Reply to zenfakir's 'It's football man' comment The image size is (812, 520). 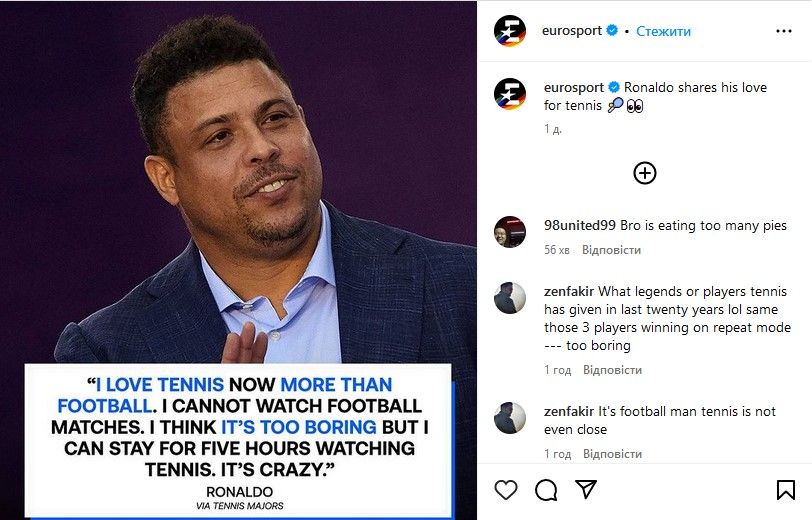tap(611, 454)
